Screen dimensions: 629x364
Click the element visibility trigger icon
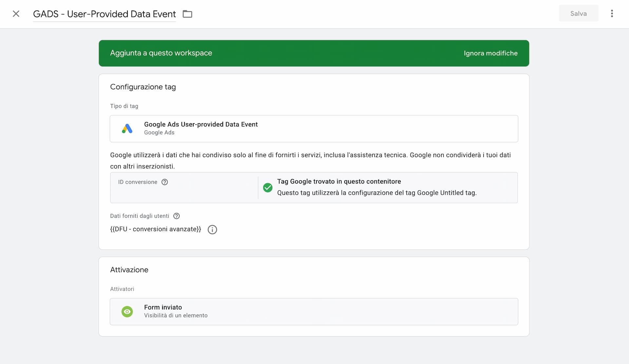[127, 311]
